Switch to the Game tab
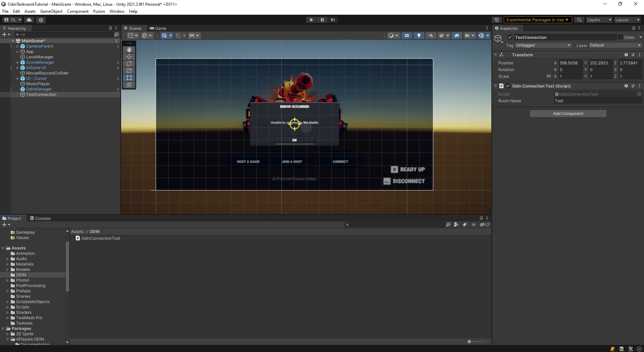644x352 pixels. pyautogui.click(x=158, y=28)
